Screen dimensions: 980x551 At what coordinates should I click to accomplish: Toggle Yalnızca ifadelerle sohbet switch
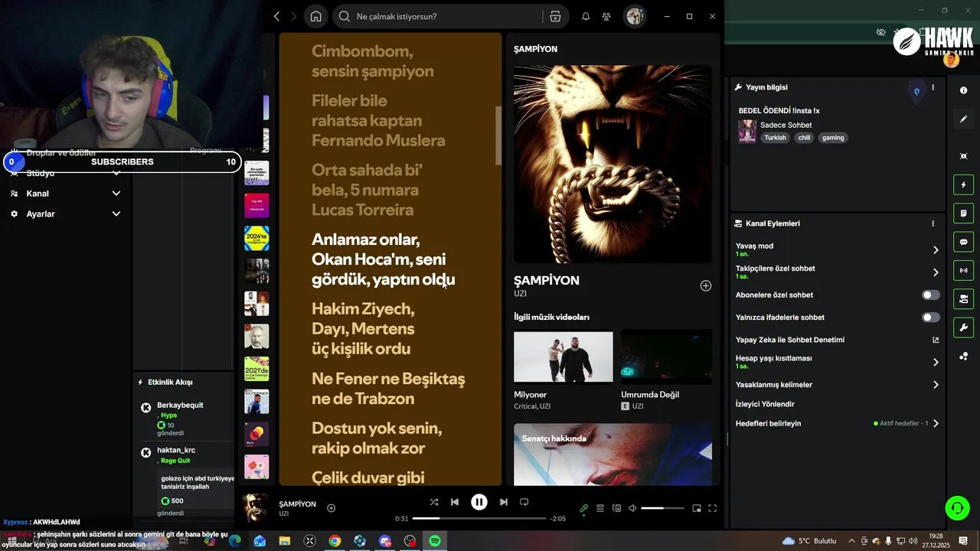[930, 317]
